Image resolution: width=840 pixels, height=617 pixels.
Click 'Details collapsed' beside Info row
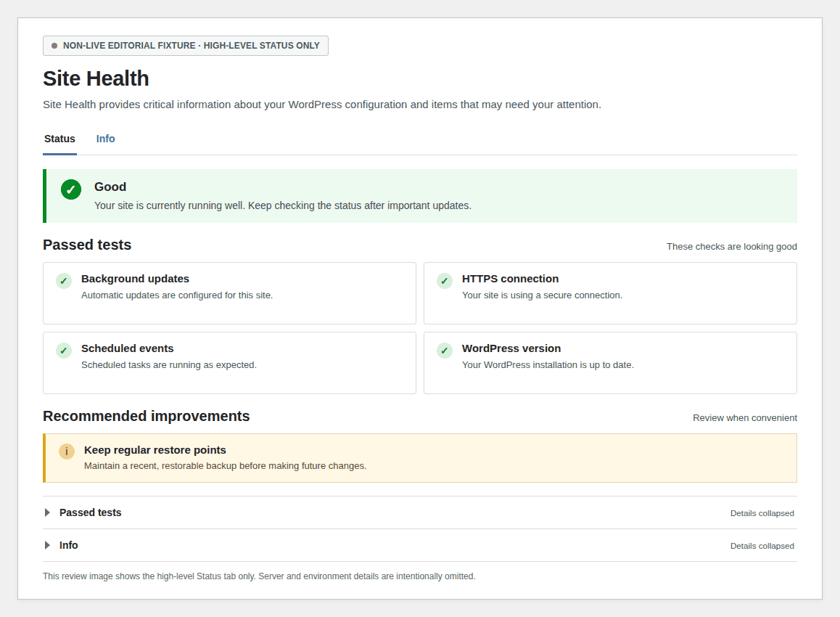click(762, 547)
